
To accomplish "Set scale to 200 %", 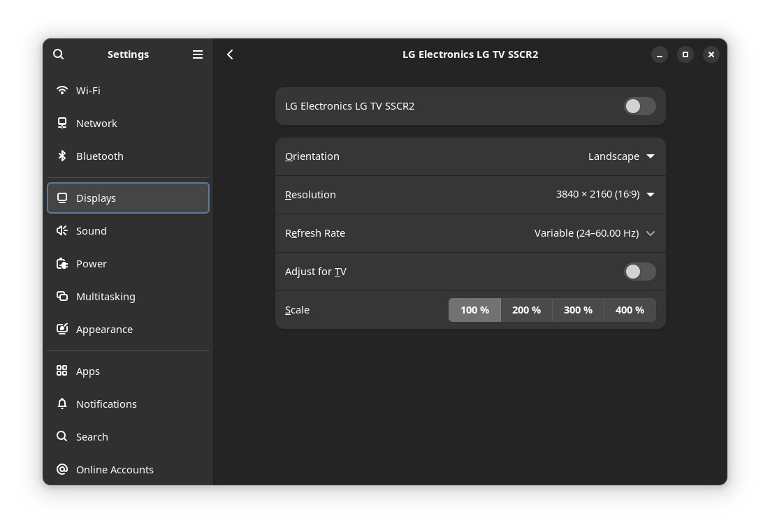I will click(526, 310).
